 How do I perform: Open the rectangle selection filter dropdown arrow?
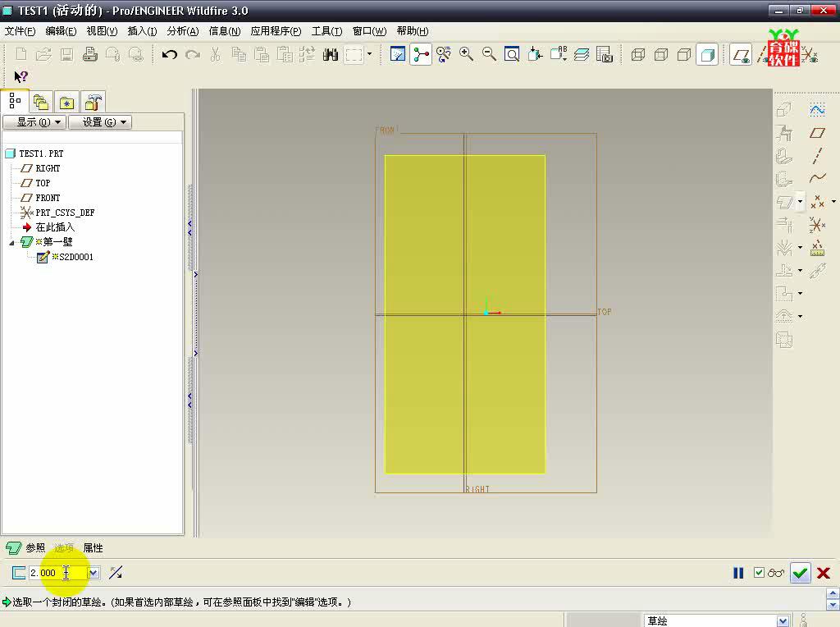[369, 54]
